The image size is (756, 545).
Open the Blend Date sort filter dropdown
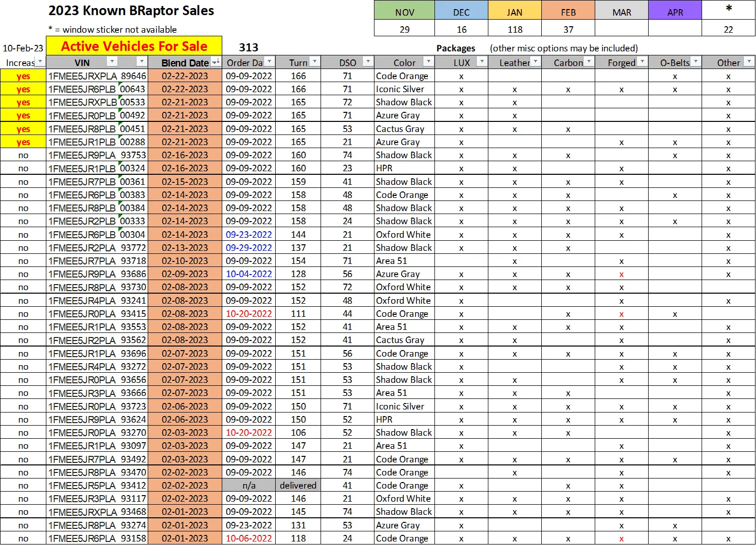tap(216, 62)
